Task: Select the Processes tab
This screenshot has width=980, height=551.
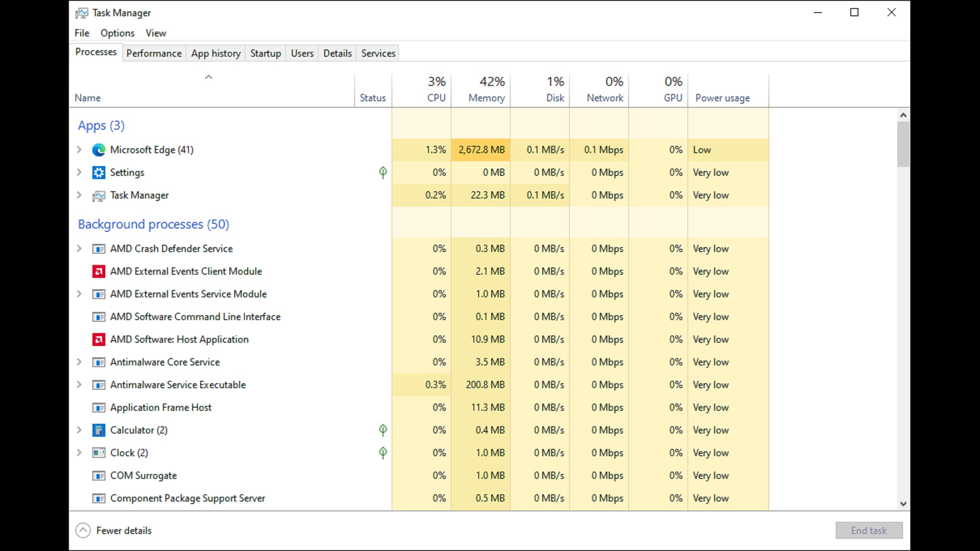Action: pos(96,52)
